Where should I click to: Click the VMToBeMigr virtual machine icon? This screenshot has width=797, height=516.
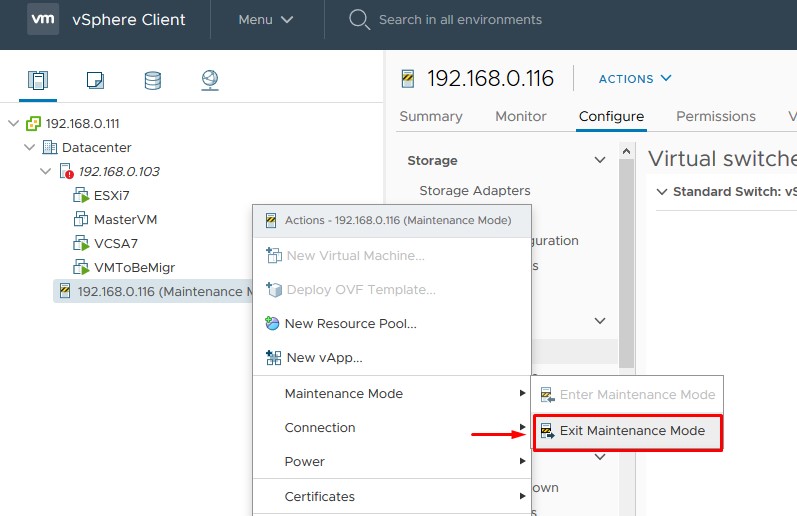[81, 267]
